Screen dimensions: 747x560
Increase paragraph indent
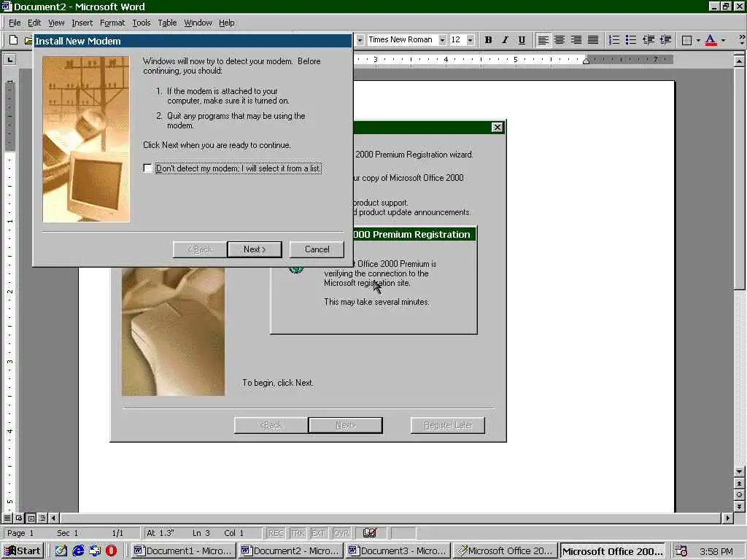pyautogui.click(x=665, y=40)
